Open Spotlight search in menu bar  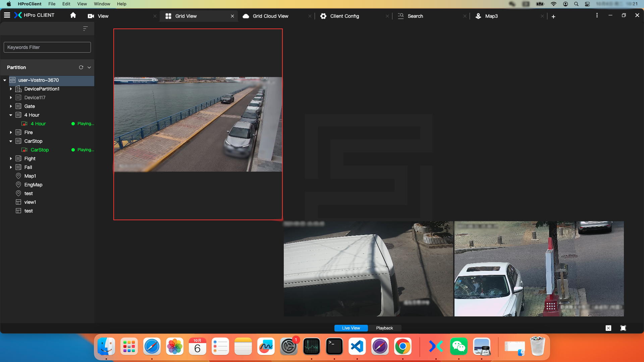click(x=576, y=4)
